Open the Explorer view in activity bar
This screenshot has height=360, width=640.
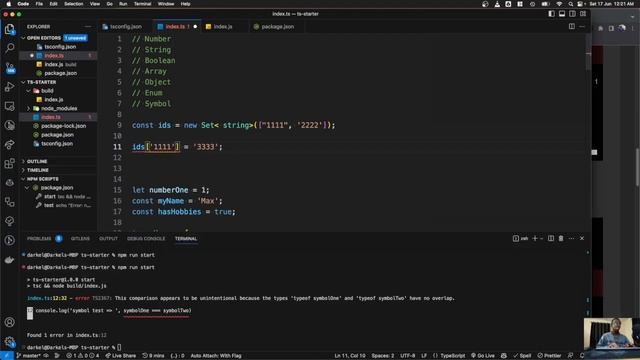pos(9,29)
